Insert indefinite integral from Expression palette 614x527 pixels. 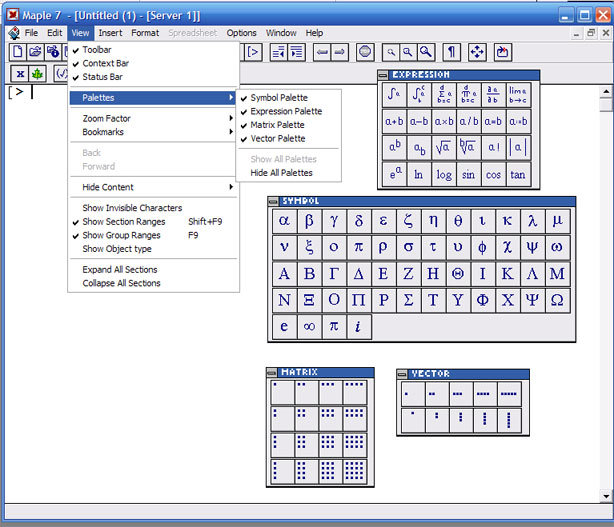tap(394, 95)
